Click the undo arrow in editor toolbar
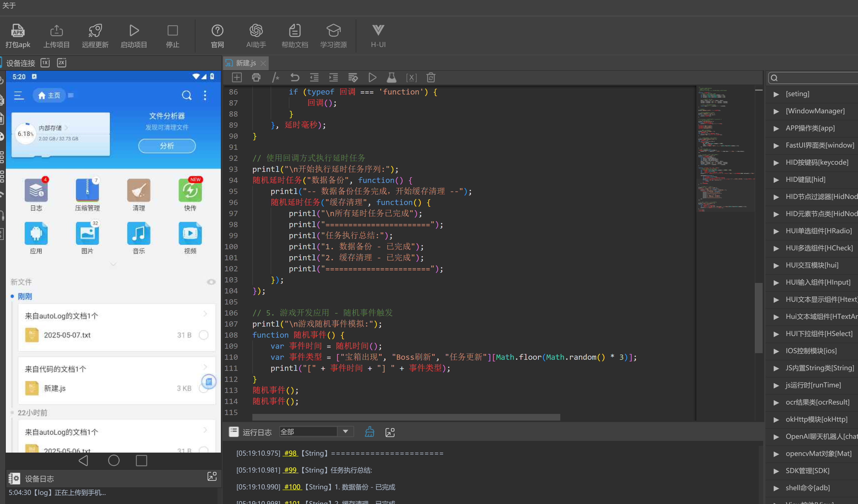The height and width of the screenshot is (504, 858). 295,78
